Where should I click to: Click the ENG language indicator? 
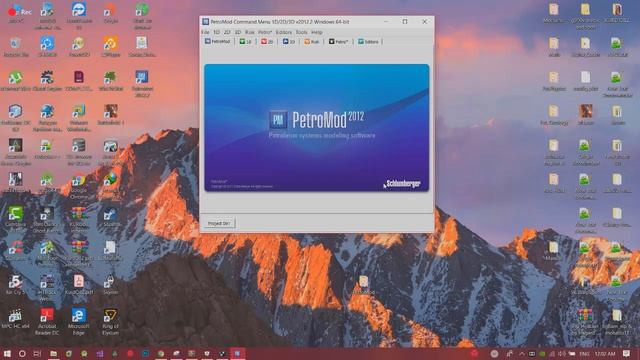(584, 353)
